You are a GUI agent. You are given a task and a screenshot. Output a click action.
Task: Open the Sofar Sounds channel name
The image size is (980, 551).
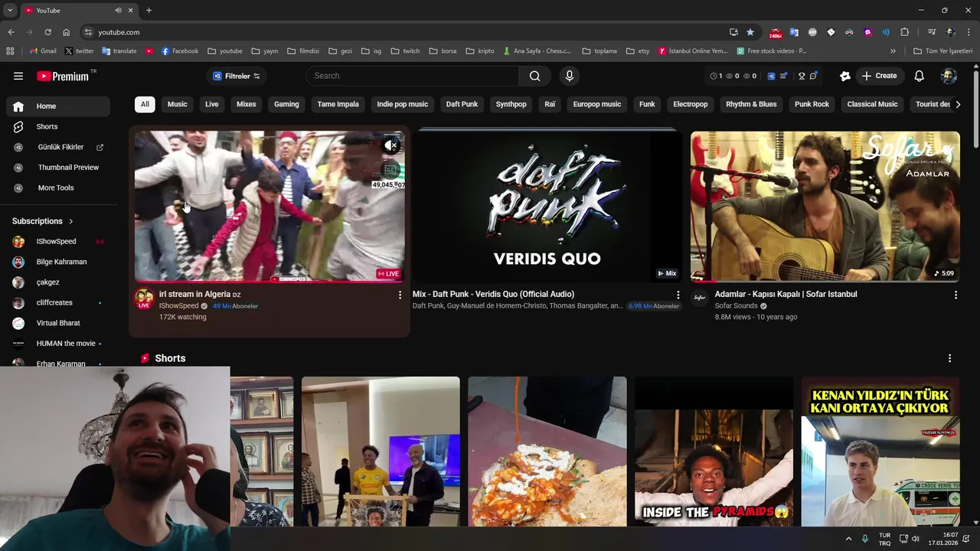[736, 306]
